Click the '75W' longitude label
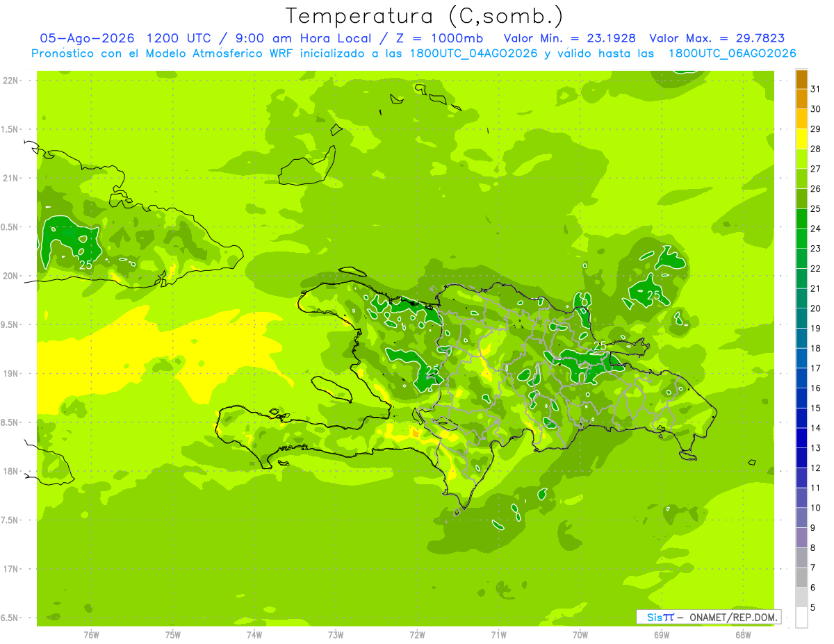Image resolution: width=834 pixels, height=644 pixels. click(172, 634)
